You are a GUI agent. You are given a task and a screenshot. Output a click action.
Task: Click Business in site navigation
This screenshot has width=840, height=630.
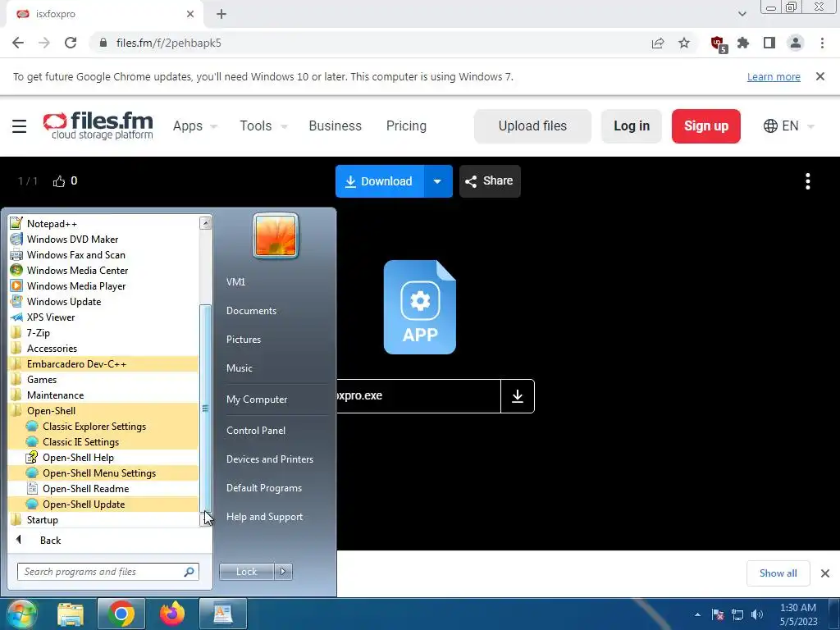click(335, 126)
